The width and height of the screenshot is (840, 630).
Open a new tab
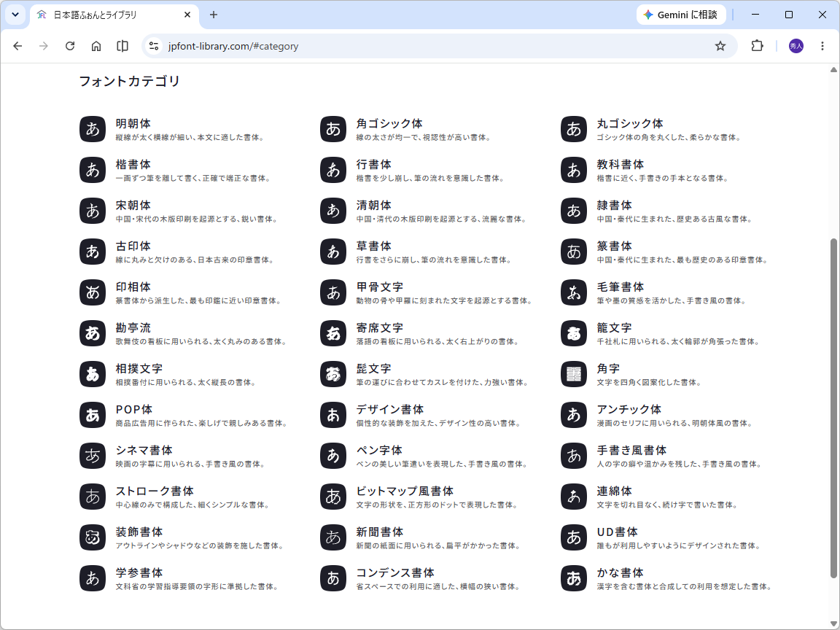click(213, 15)
